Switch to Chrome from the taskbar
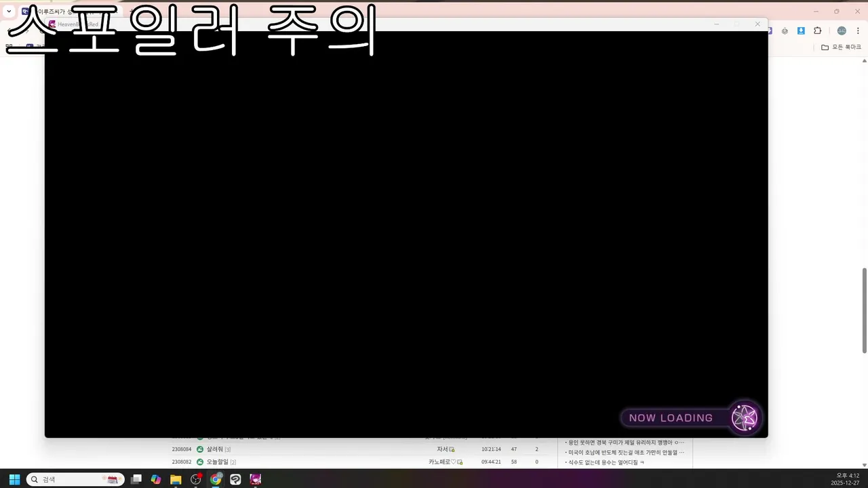868x488 pixels. (216, 479)
